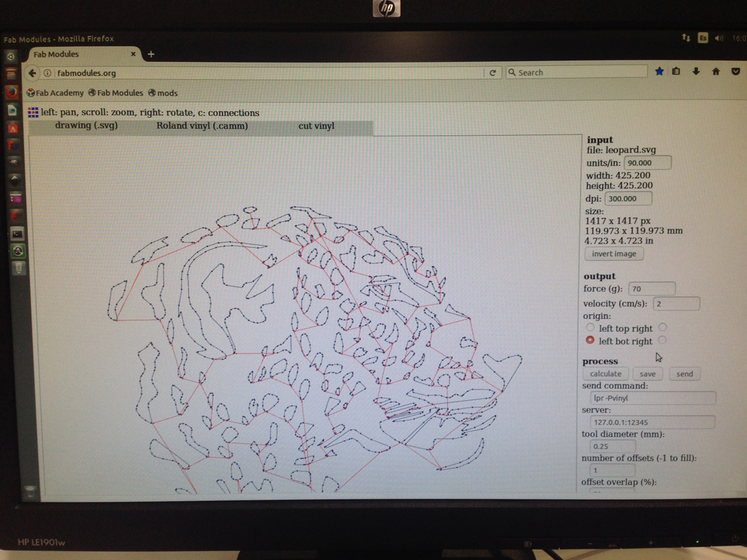Click the dpi input field showing 300.000
747x560 pixels.
pos(628,198)
